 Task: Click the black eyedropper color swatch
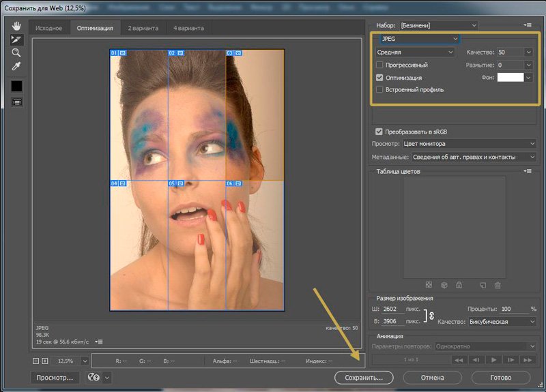click(16, 87)
